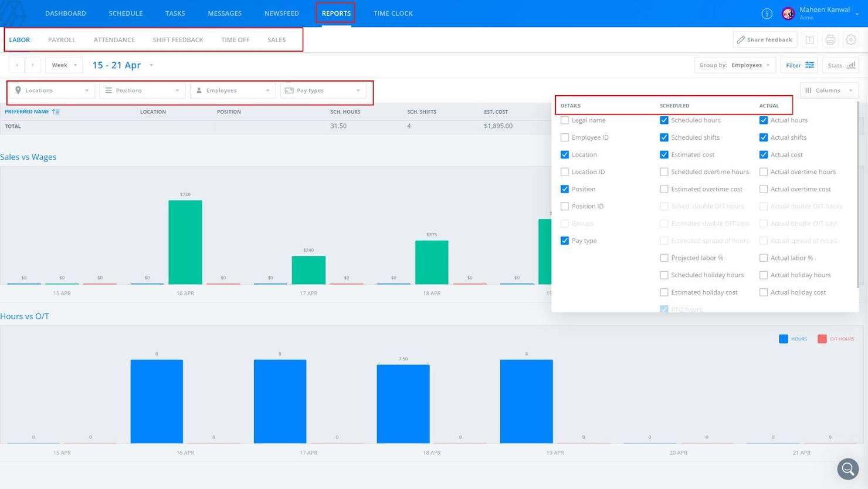The height and width of the screenshot is (489, 868).
Task: Click the location pin icon in Locations filter
Action: 18,90
